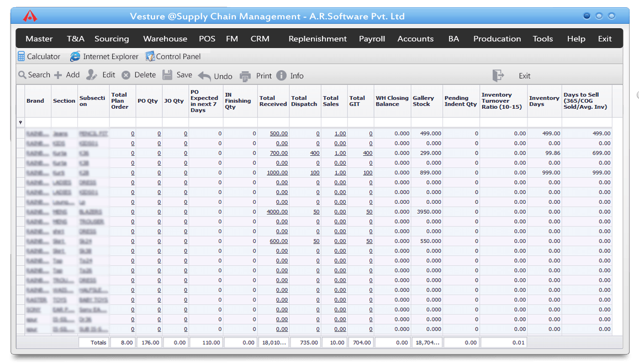Screen dimensions: 639x364
Task: Open the Payroll menu
Action: click(x=372, y=39)
